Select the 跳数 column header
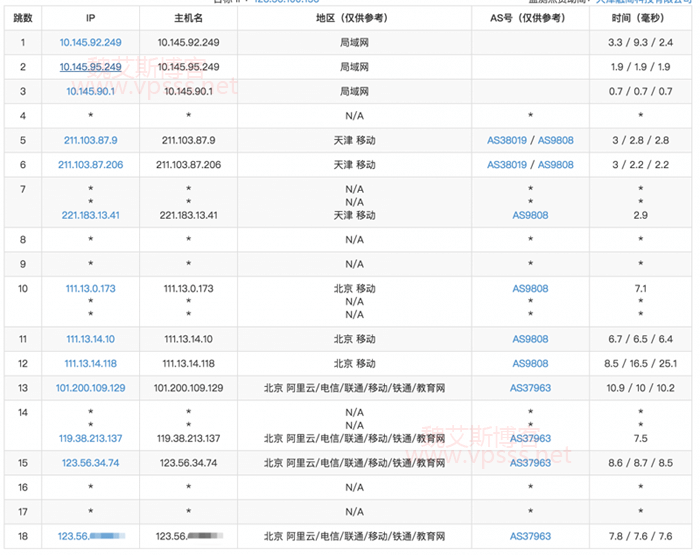 (22, 18)
